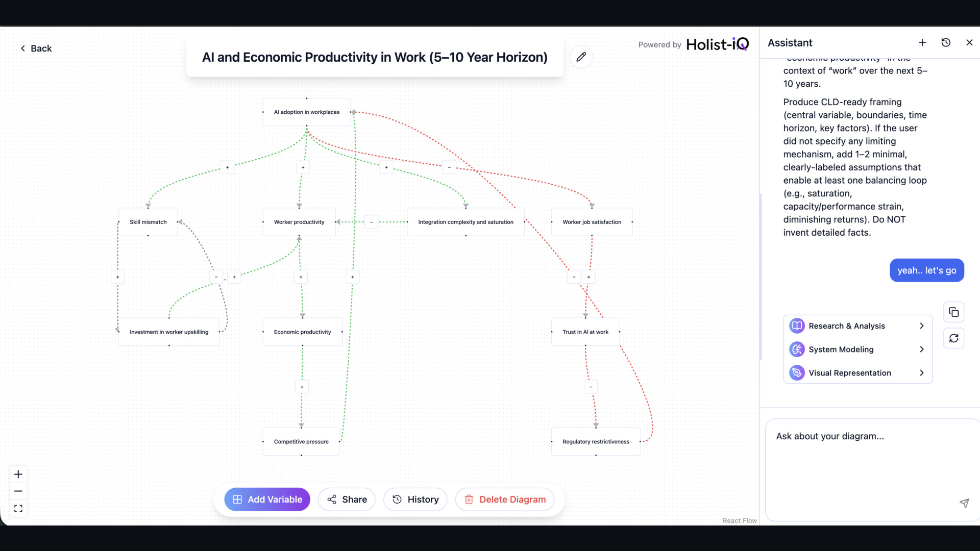Screen dimensions: 980x551
Task: Open assistant chat history clock icon
Action: (x=946, y=43)
